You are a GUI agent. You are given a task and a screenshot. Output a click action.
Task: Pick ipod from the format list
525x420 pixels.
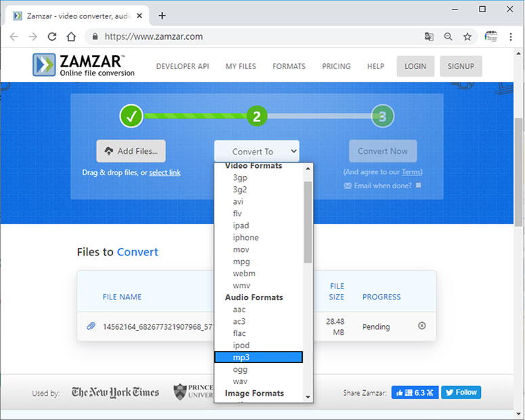tap(259, 345)
